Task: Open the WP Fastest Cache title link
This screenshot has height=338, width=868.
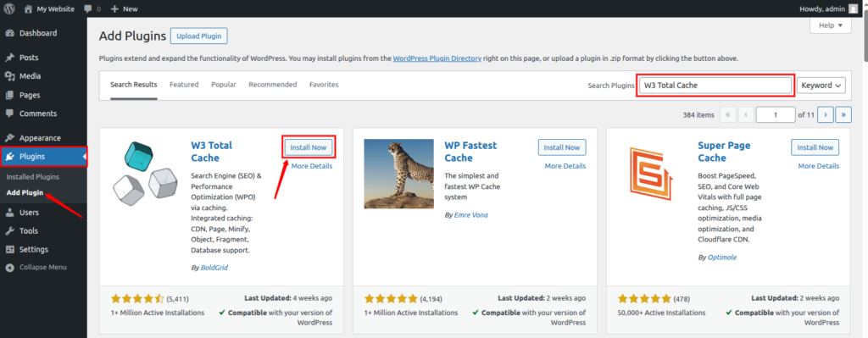Action: [x=470, y=152]
